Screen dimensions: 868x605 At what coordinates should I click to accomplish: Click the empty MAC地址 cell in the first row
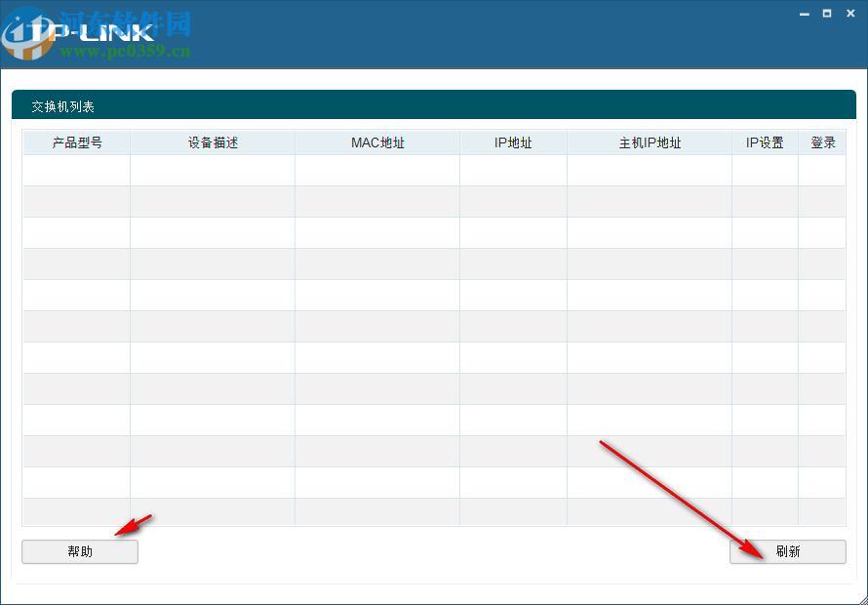tap(376, 170)
